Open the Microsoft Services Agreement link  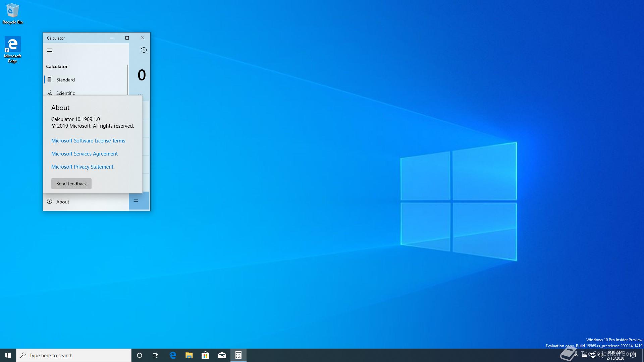click(x=85, y=154)
